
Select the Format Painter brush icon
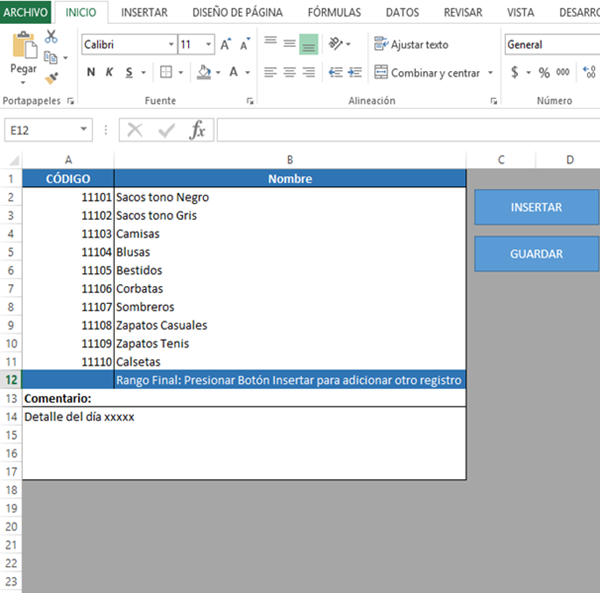(x=51, y=78)
